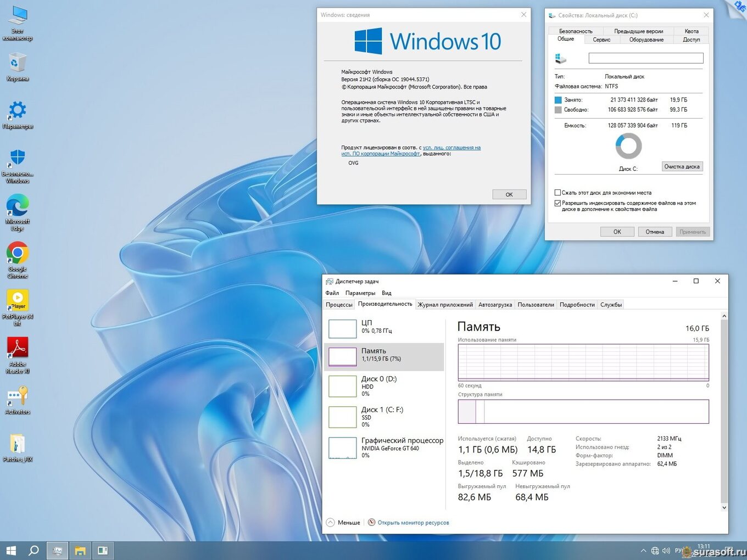Image resolution: width=747 pixels, height=560 pixels.
Task: Click Отмена in disk properties dialog
Action: coord(655,232)
